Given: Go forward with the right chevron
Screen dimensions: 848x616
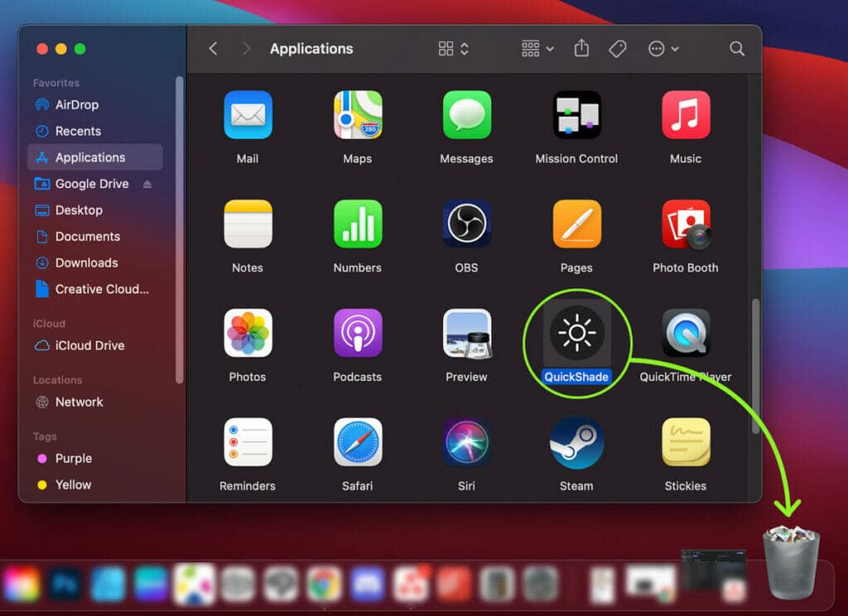Looking at the screenshot, I should tap(246, 49).
